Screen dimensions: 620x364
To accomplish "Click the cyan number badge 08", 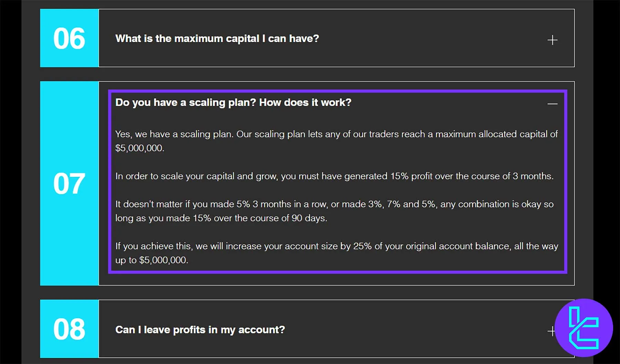I will coord(69,329).
